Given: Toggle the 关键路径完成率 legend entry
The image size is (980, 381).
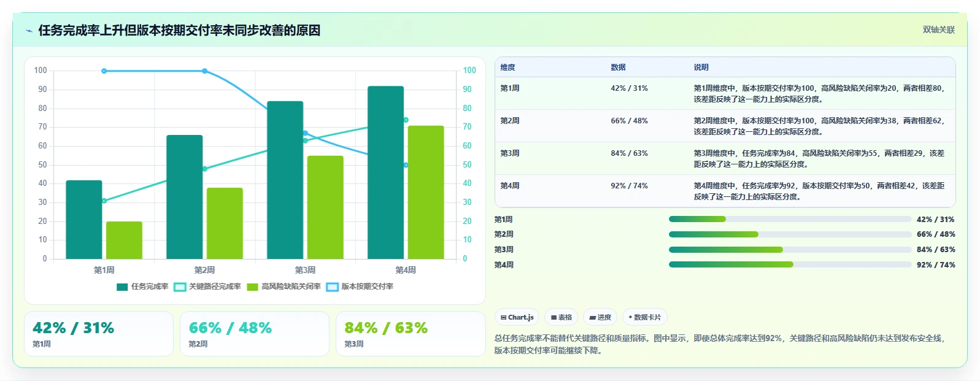Looking at the screenshot, I should click(207, 287).
